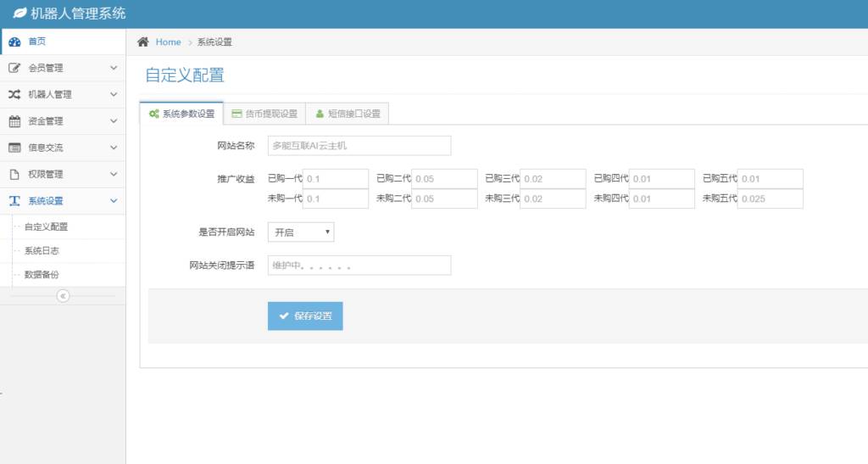Switch to the 短信接口设置 tab

pyautogui.click(x=348, y=114)
